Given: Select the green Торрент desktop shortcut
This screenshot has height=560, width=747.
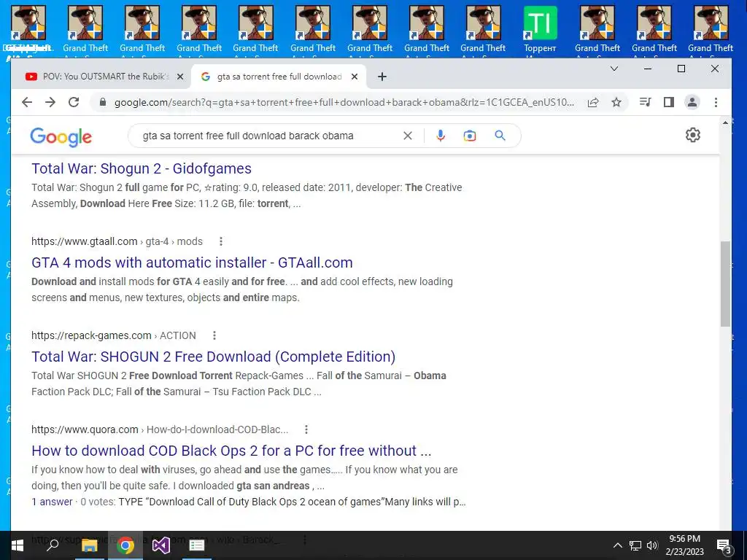Looking at the screenshot, I should (540, 28).
